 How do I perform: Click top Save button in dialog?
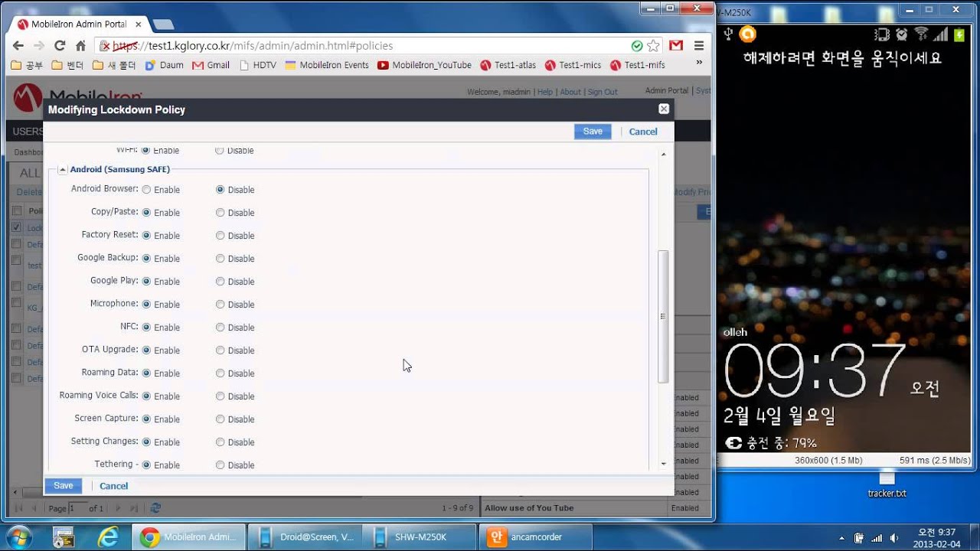tap(593, 132)
